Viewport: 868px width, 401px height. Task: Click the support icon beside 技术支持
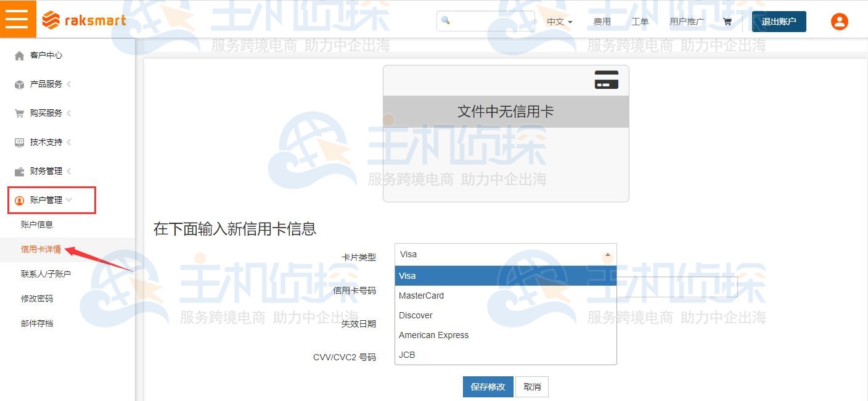point(19,143)
